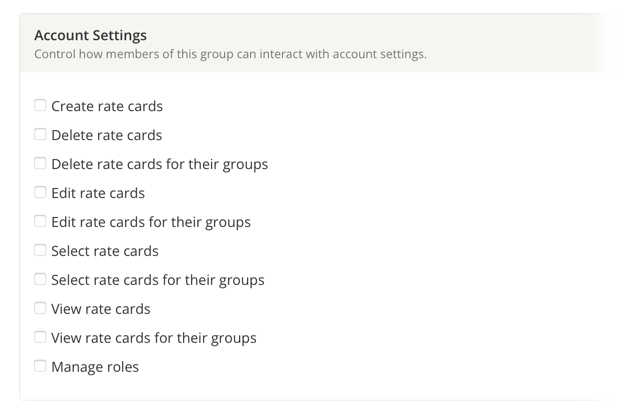
Task: Click the Account Settings description text
Action: (x=230, y=54)
